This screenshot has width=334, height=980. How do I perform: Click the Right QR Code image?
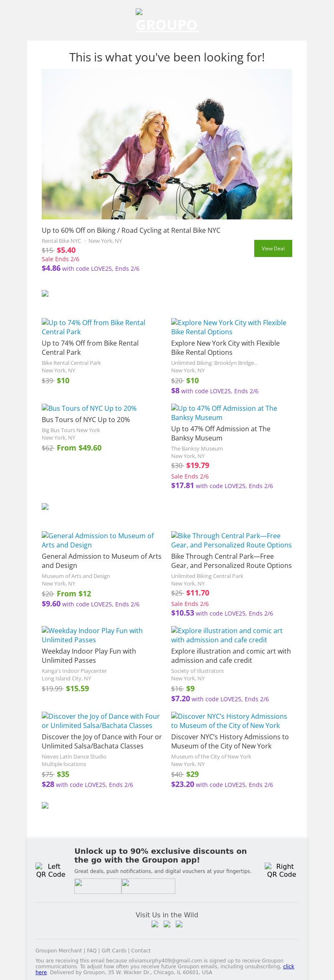click(x=281, y=870)
